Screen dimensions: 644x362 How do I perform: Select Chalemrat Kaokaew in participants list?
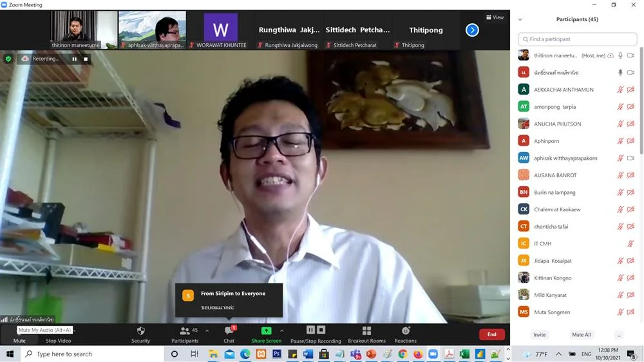coord(576,209)
